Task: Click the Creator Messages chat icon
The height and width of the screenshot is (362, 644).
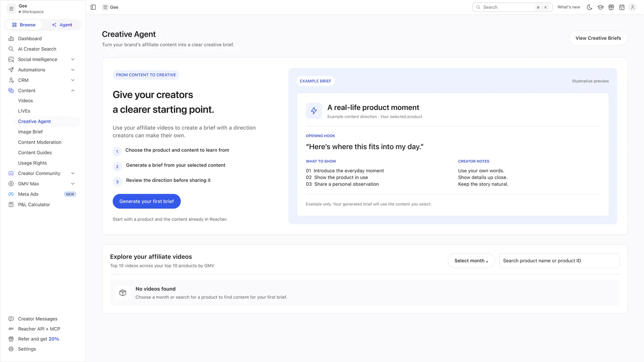Action: coord(11,319)
